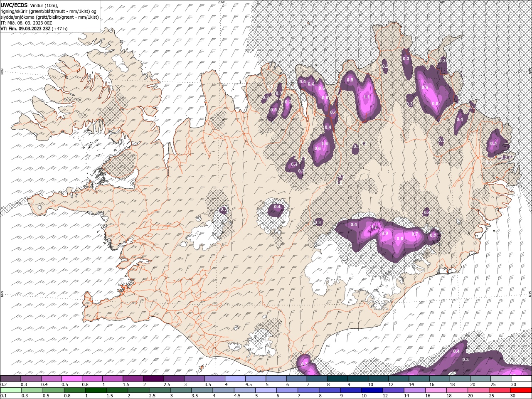
Task: Choose the pink 16 swatch in bottom legend row
Action: click(436, 390)
